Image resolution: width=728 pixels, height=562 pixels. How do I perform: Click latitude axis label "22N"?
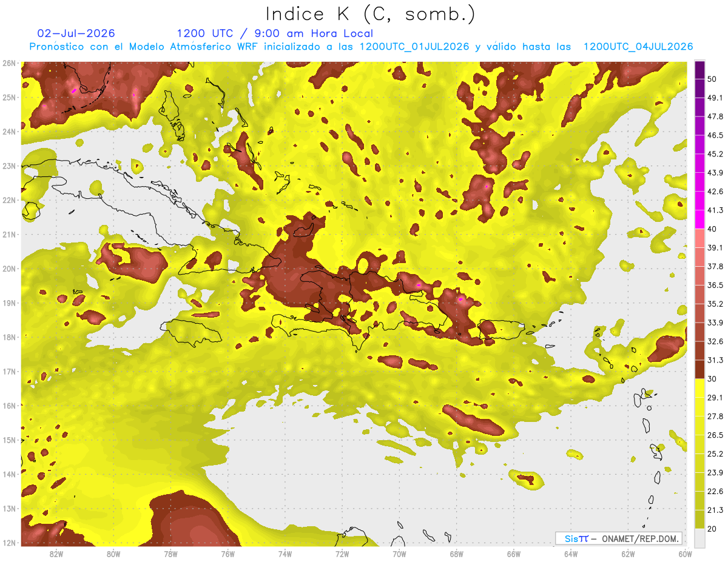coord(8,200)
